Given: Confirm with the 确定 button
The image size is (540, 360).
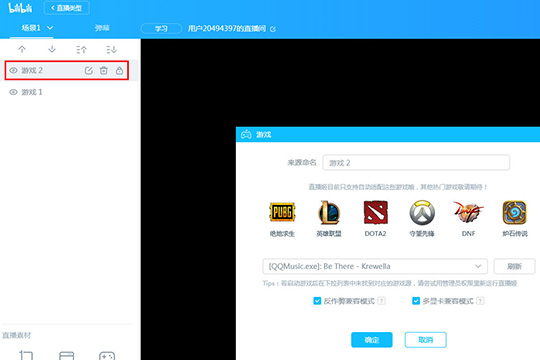Looking at the screenshot, I should (372, 340).
